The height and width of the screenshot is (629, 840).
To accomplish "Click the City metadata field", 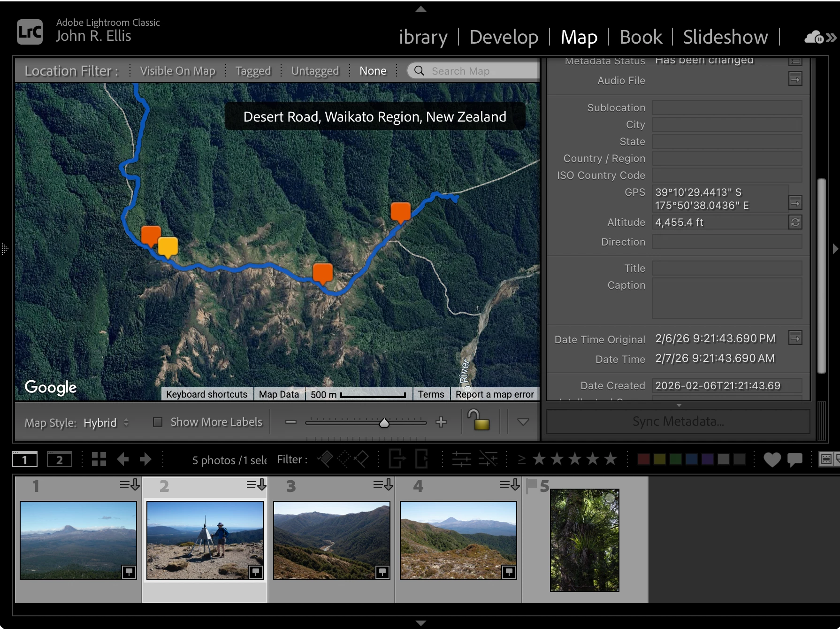I will (727, 124).
